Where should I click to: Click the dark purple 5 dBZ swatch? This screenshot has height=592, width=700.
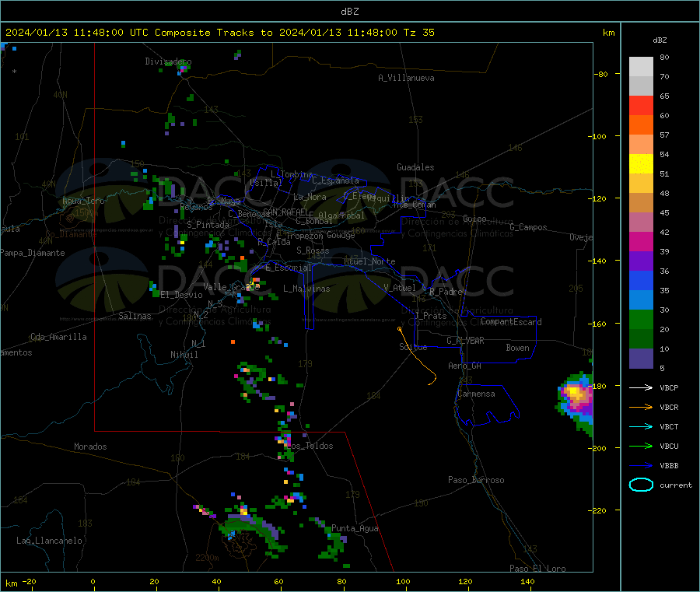(x=641, y=359)
